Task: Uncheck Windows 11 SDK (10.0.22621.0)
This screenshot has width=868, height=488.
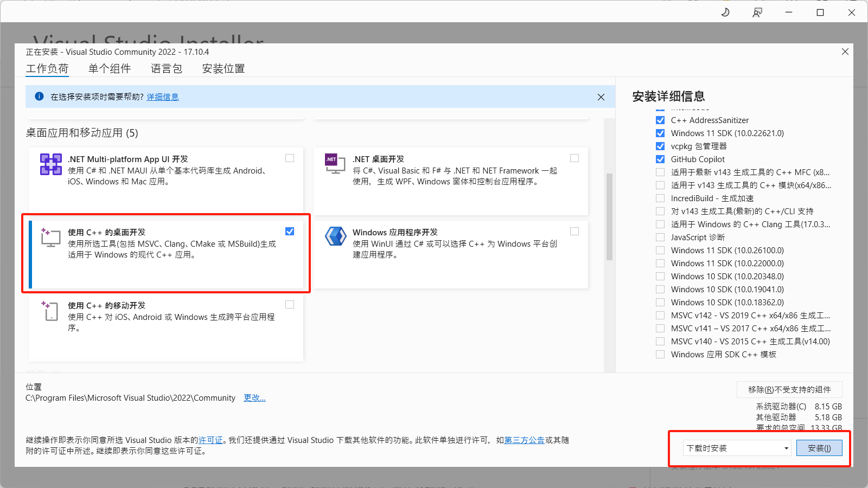Action: (660, 133)
